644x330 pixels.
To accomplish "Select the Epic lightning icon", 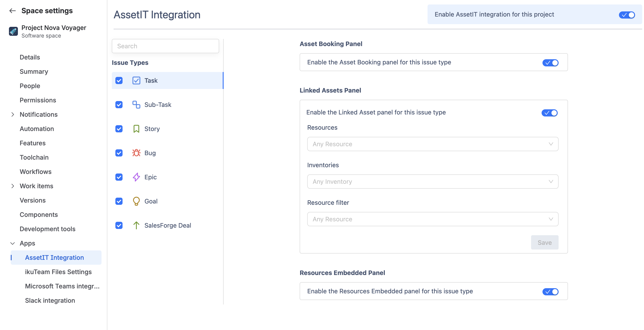I will [x=136, y=177].
